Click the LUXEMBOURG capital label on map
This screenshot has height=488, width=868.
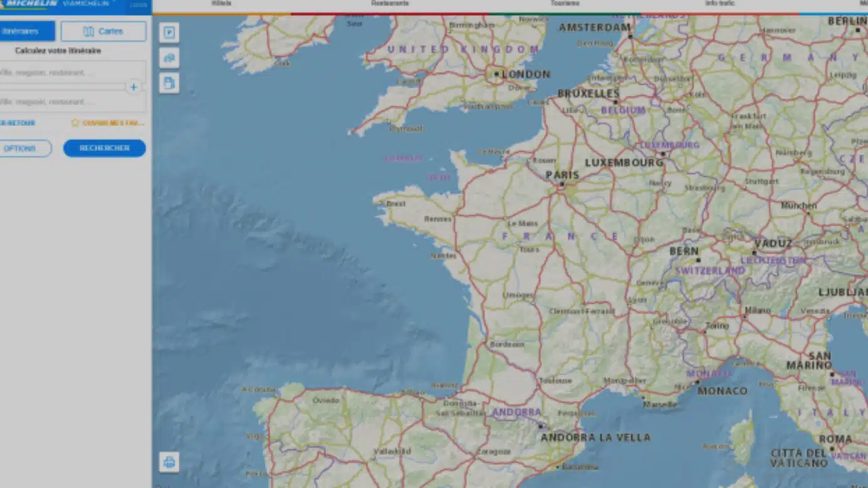click(624, 163)
